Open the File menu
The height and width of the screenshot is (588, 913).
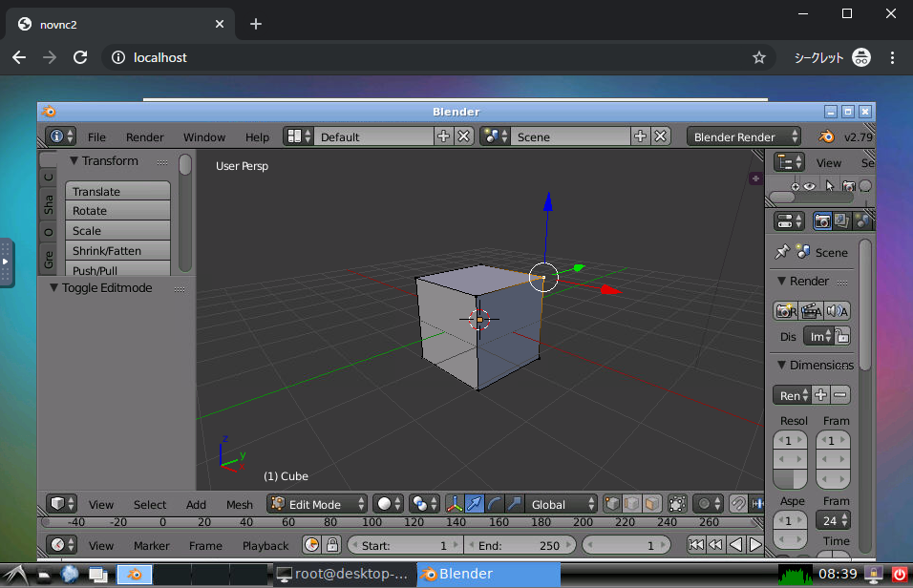(x=96, y=136)
